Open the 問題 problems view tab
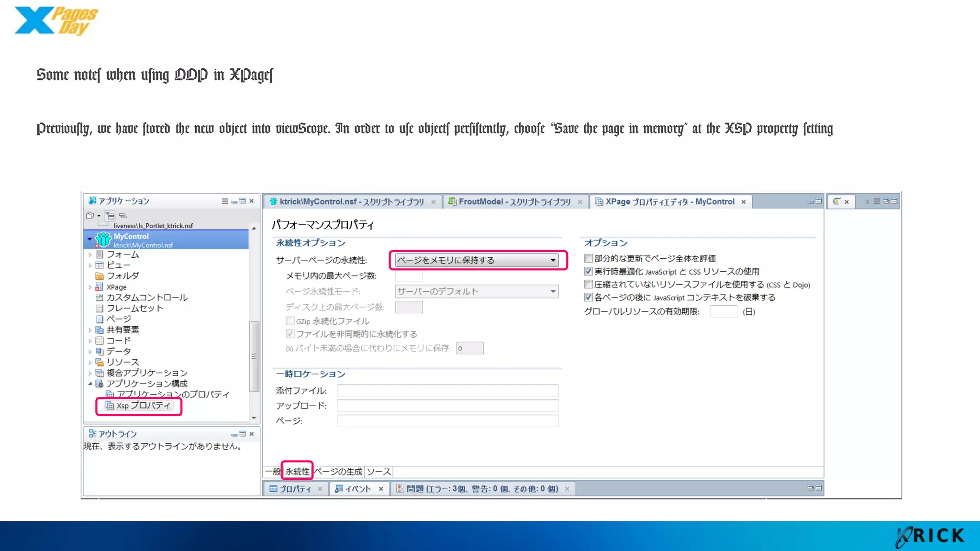Viewport: 980px width, 551px height. click(482, 489)
